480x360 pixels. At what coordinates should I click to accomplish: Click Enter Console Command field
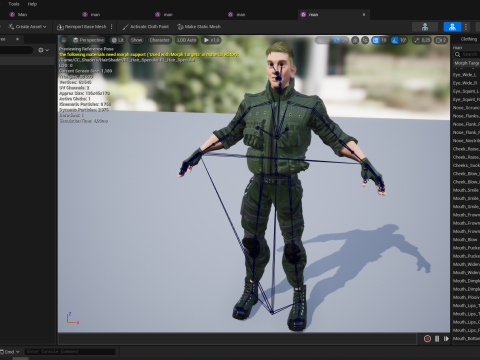click(70, 351)
